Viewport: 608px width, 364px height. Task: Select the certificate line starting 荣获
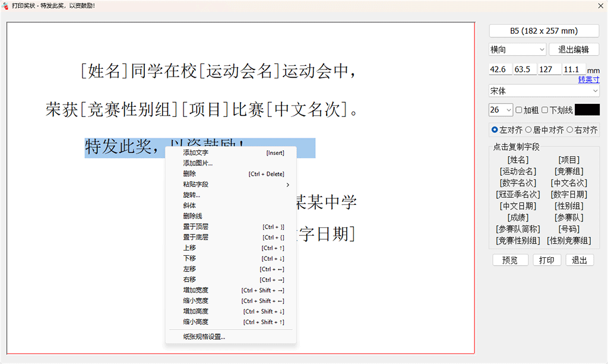[201, 109]
